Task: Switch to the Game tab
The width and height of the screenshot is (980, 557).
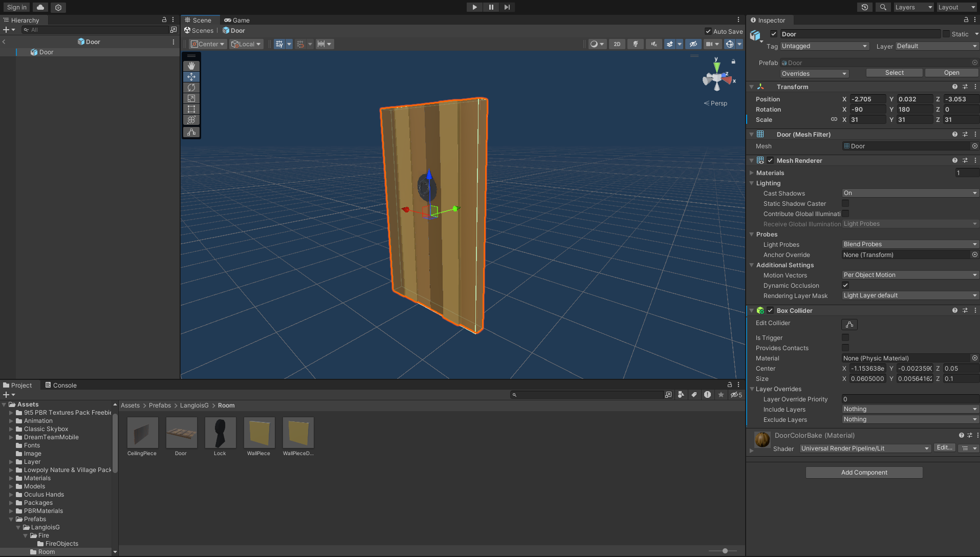Action: 236,20
